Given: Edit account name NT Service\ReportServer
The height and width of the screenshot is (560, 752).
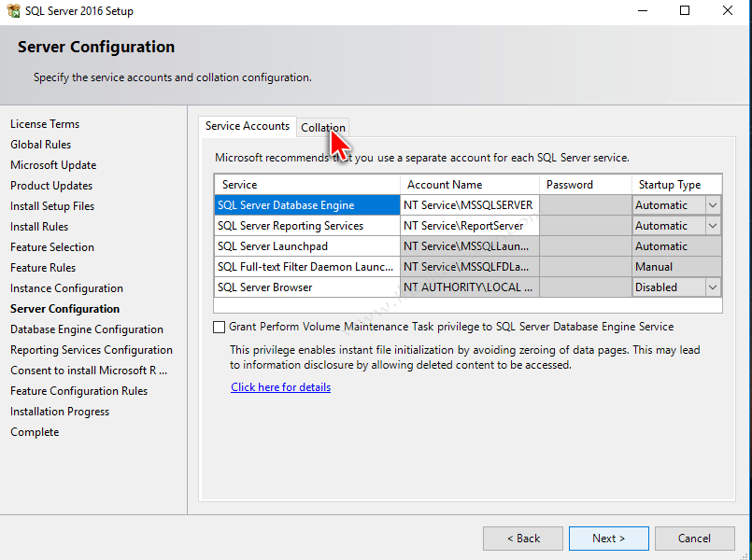Looking at the screenshot, I should coord(470,226).
